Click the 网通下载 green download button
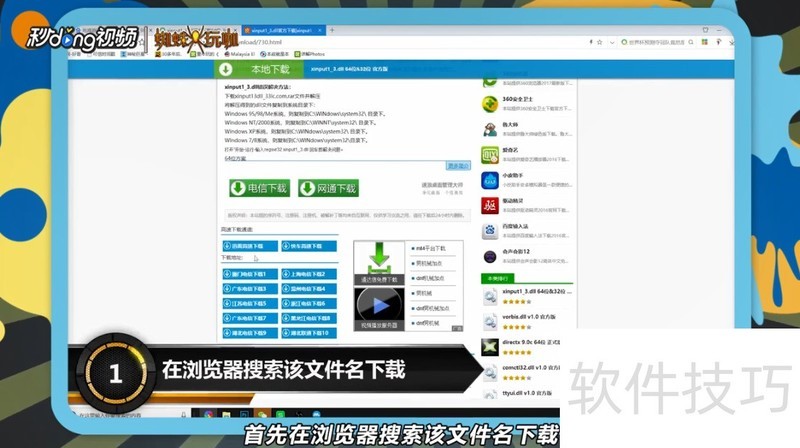The image size is (800, 448). [x=329, y=188]
